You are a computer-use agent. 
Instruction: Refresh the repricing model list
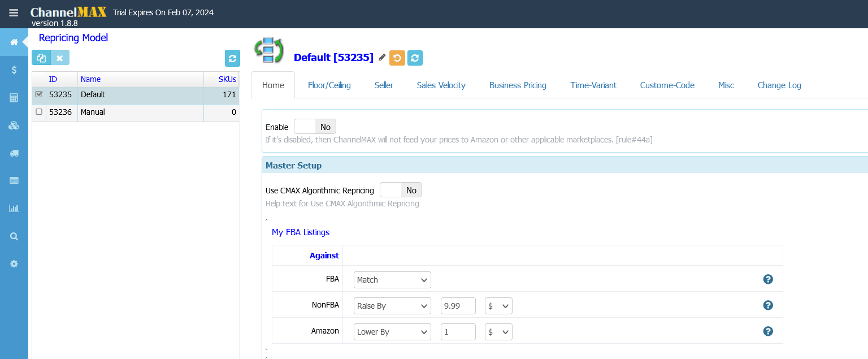pos(232,58)
